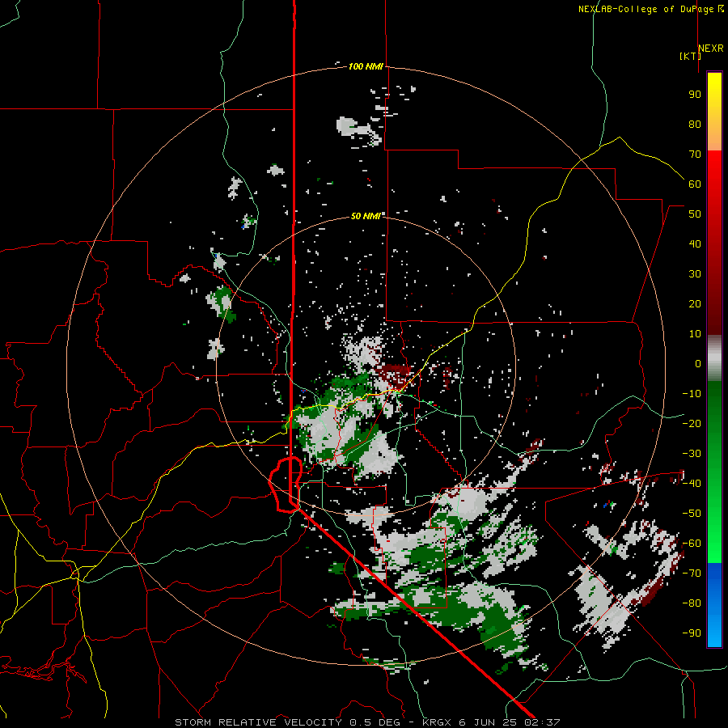Click the gray zero-velocity segment of color bar
This screenshot has height=728, width=728.
pyautogui.click(x=714, y=358)
